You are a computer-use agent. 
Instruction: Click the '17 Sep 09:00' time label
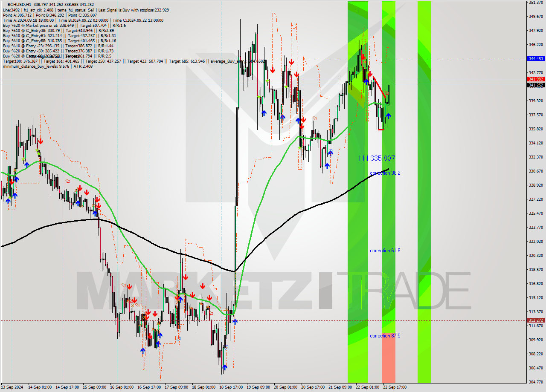point(176,387)
